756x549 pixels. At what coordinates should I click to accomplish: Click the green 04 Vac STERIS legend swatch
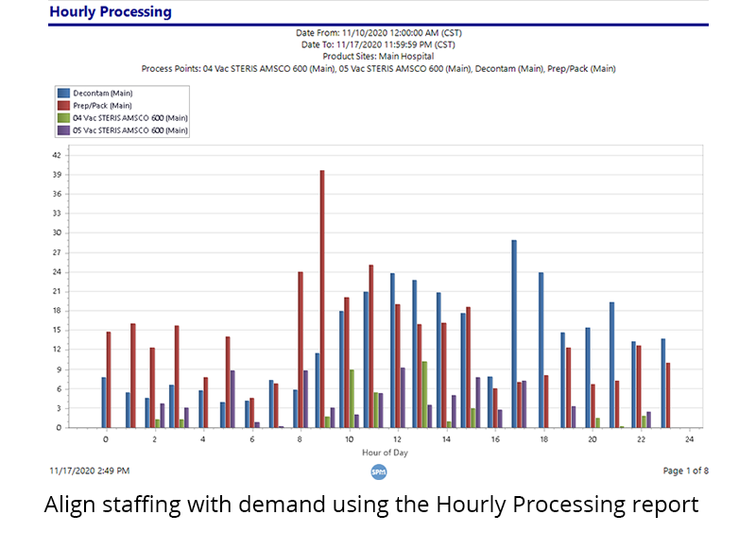[63, 118]
